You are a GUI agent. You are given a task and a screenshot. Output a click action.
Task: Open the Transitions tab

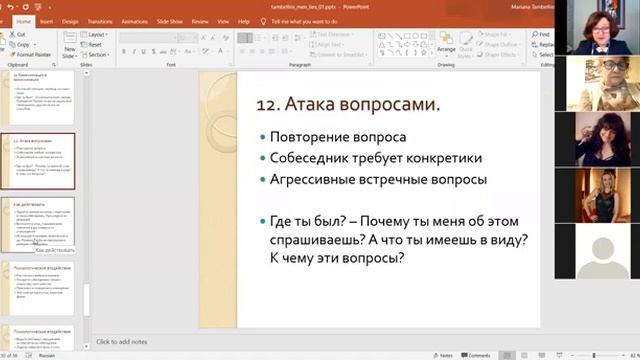[x=100, y=22]
